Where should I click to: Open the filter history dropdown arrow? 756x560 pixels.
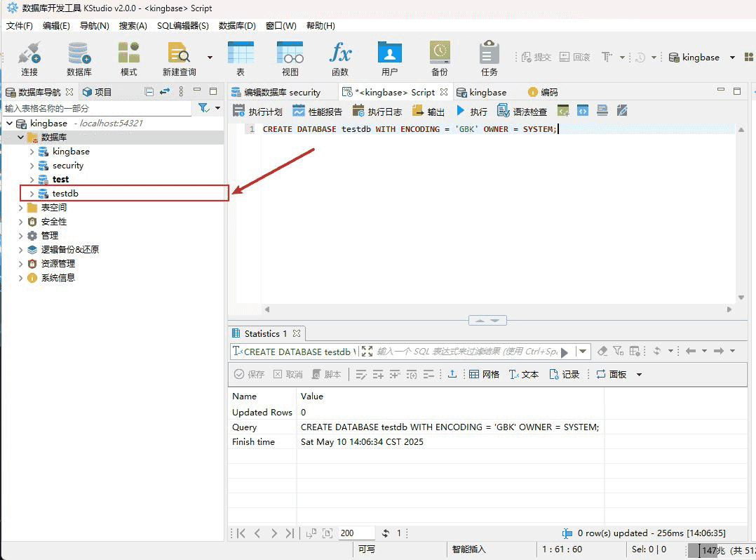[x=583, y=351]
